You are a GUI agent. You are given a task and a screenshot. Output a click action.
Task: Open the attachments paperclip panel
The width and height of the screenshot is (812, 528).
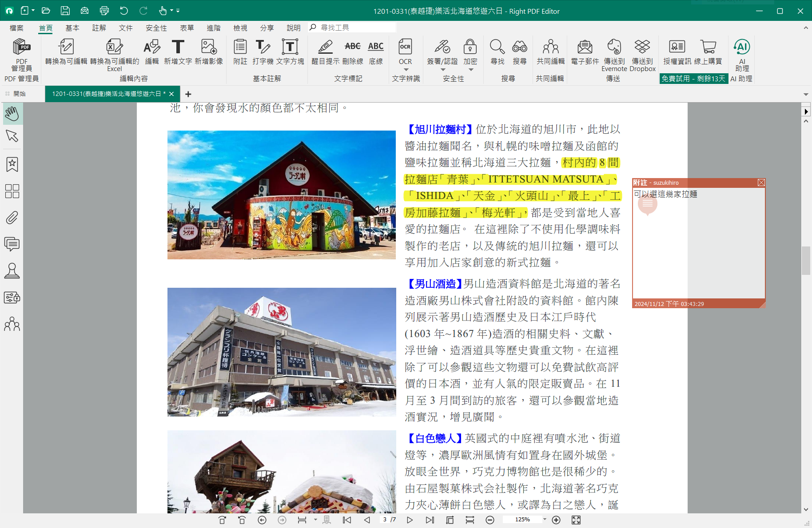point(12,218)
